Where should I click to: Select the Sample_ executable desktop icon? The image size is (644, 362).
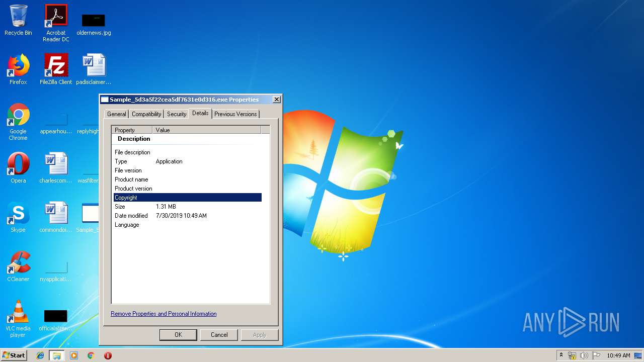tap(89, 217)
